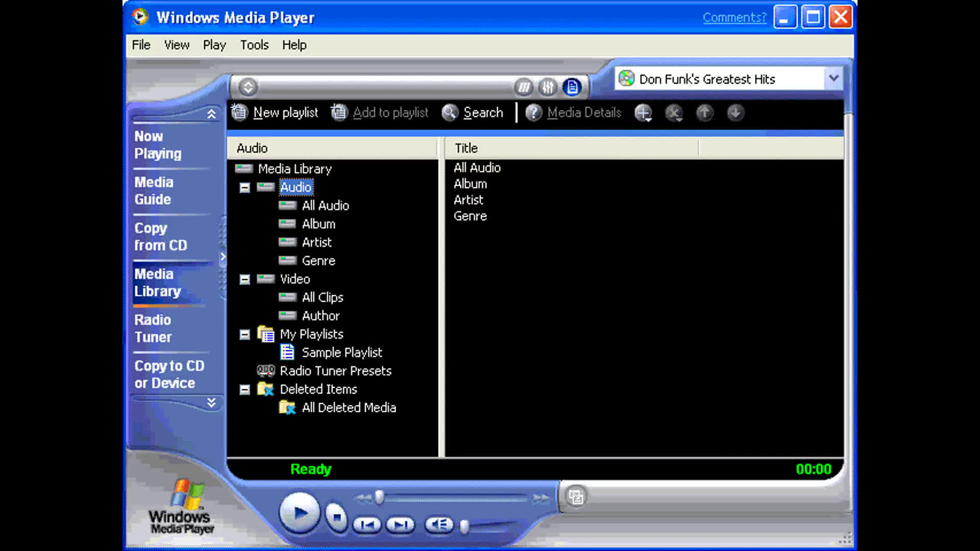The height and width of the screenshot is (551, 980).
Task: Skip to the previous track
Action: click(367, 524)
